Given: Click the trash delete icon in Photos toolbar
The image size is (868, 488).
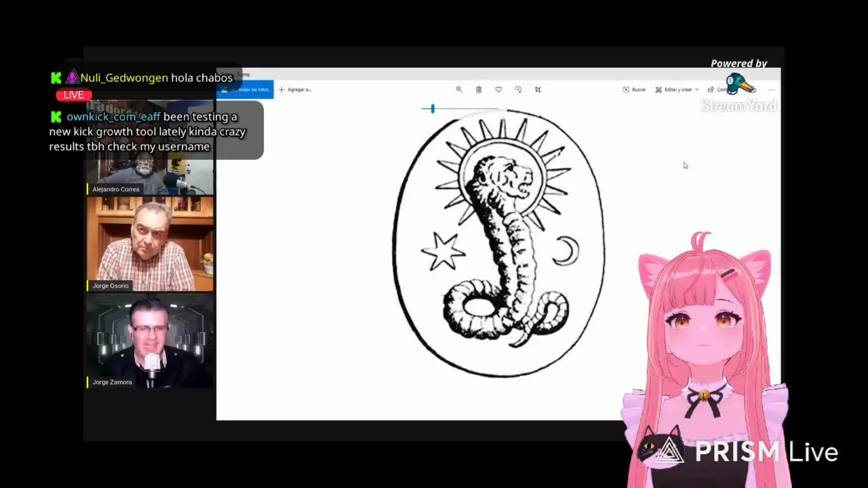Looking at the screenshot, I should pos(479,89).
